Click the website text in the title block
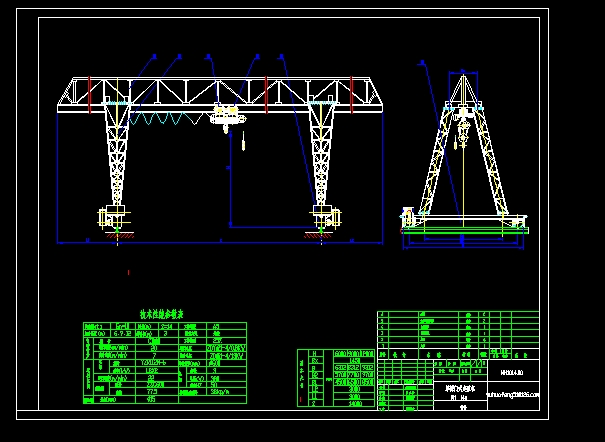The height and width of the screenshot is (442, 605). pyautogui.click(x=513, y=395)
